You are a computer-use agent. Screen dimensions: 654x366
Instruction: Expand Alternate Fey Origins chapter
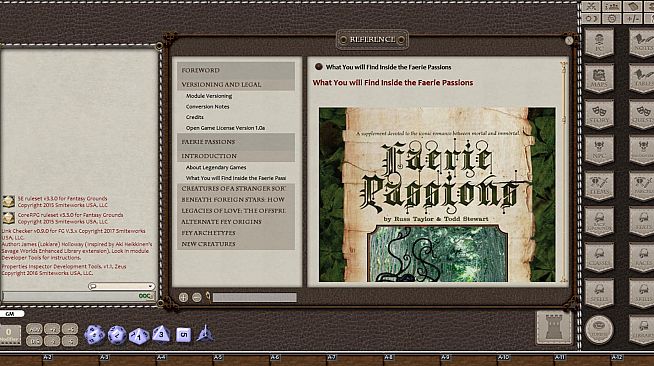236,222
